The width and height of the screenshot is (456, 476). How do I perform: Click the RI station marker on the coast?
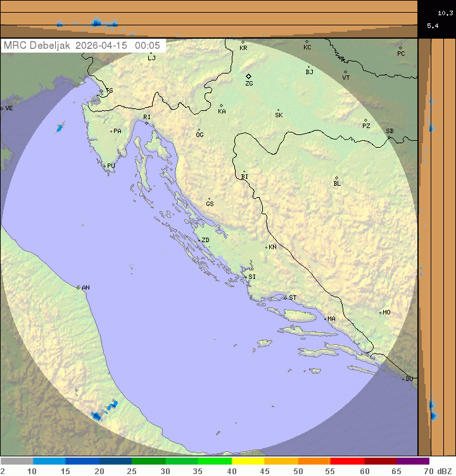tap(146, 123)
